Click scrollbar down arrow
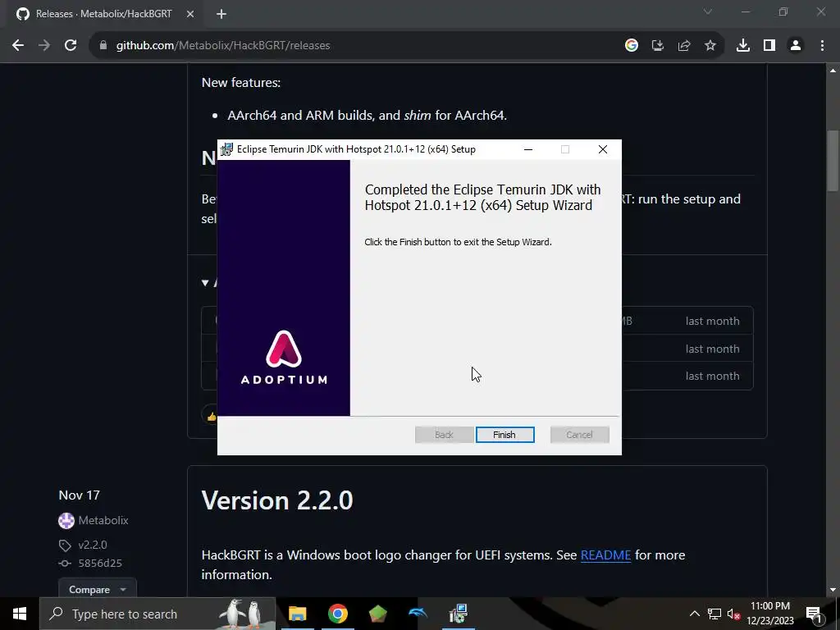840x630 pixels. point(832,591)
